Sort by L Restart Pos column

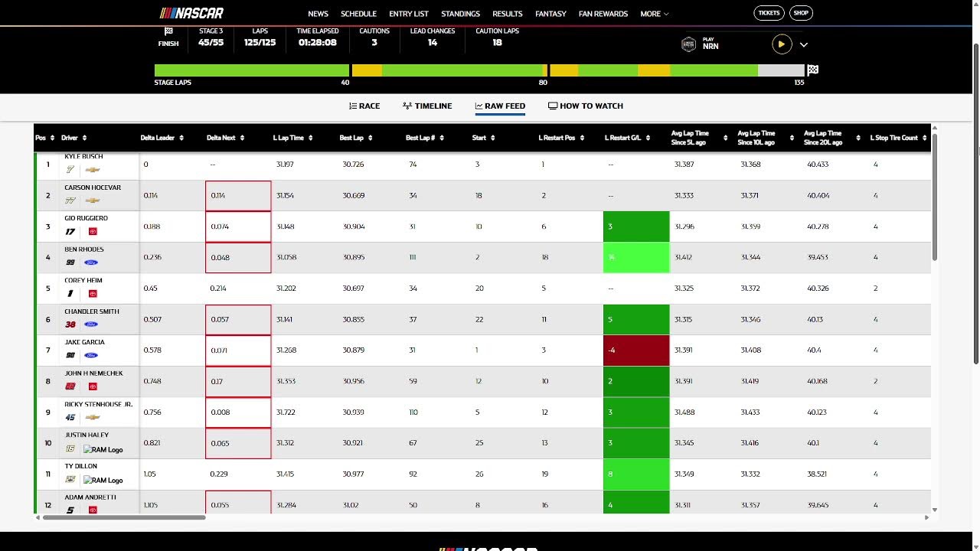tap(561, 138)
